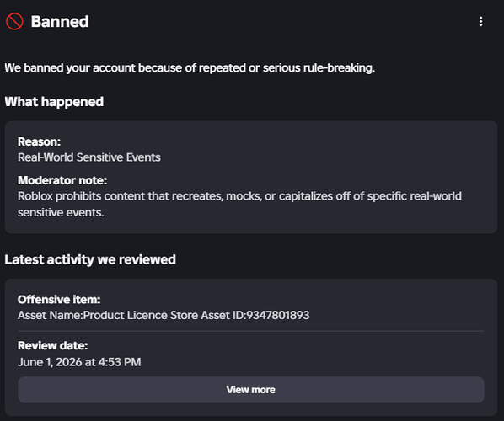Click the View more button
Viewport: 504px width, 421px height.
tap(250, 390)
